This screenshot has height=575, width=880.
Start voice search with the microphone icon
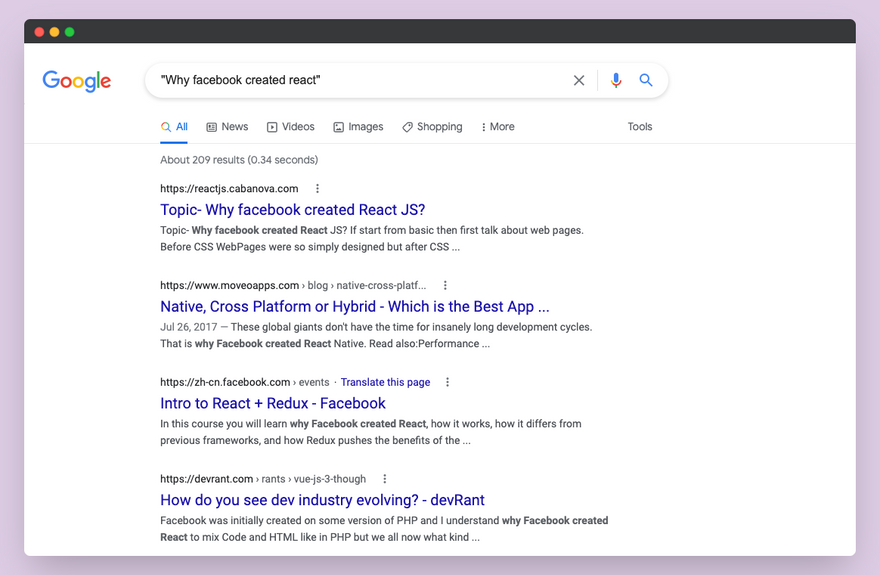(616, 81)
